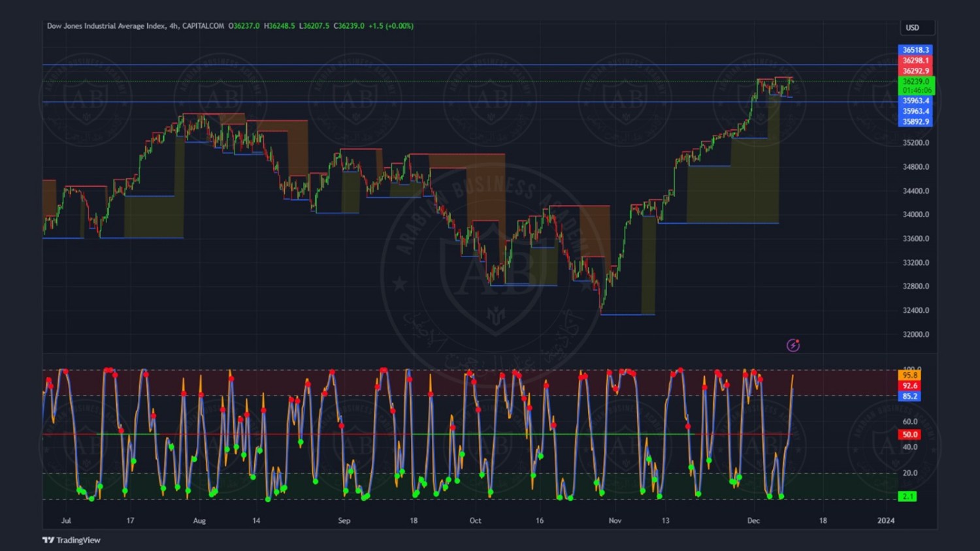Click the red 36292.9 price label

915,71
